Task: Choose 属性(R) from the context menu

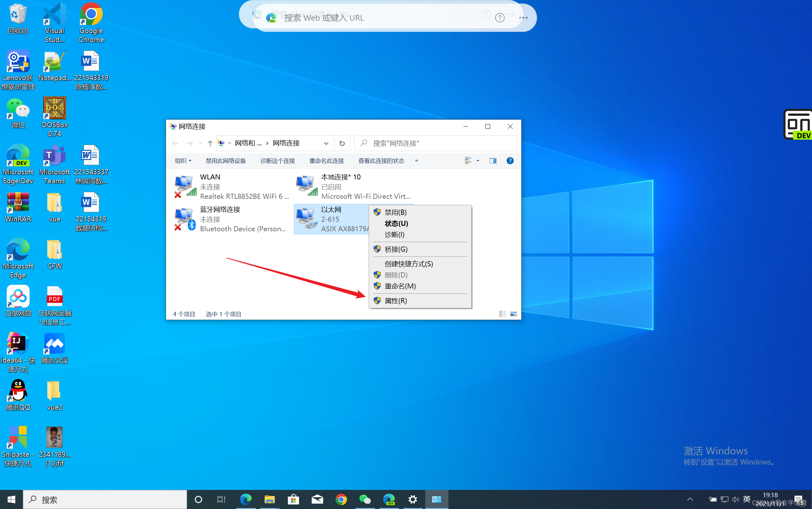Action: coord(420,301)
